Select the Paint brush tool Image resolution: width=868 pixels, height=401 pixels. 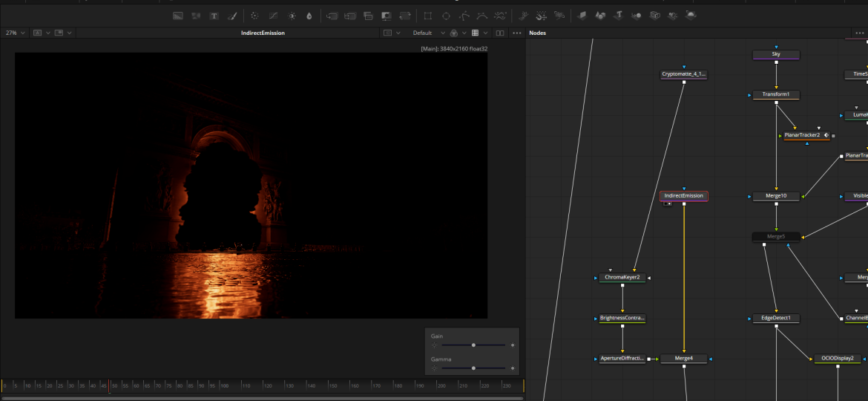click(x=232, y=16)
